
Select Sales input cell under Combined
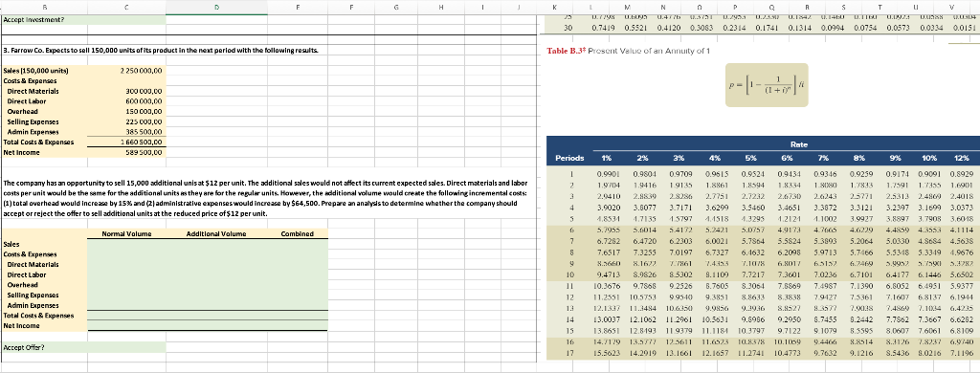pos(298,244)
